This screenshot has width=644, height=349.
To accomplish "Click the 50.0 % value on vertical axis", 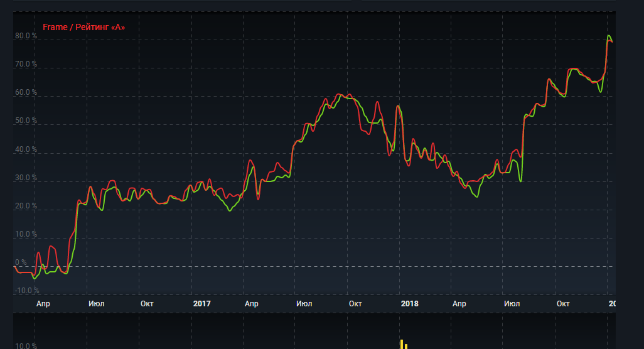I will (x=26, y=121).
